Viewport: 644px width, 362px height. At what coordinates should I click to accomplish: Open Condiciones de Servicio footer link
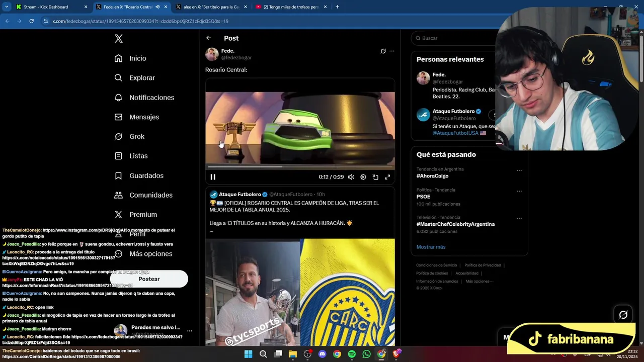click(x=437, y=265)
